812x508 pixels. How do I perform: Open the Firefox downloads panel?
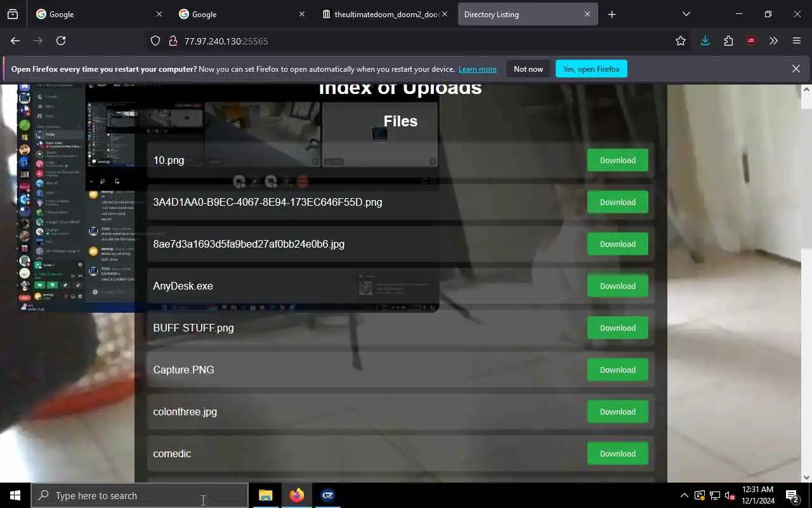pos(705,41)
